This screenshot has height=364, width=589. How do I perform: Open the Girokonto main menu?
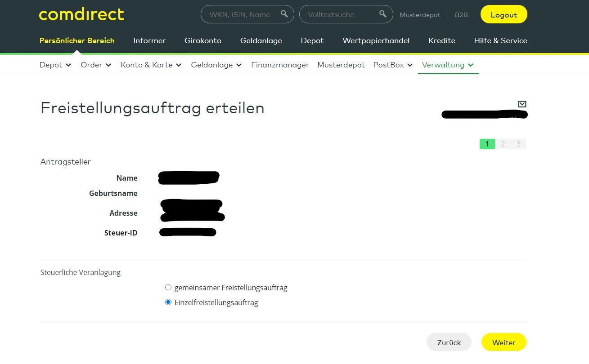tap(203, 40)
